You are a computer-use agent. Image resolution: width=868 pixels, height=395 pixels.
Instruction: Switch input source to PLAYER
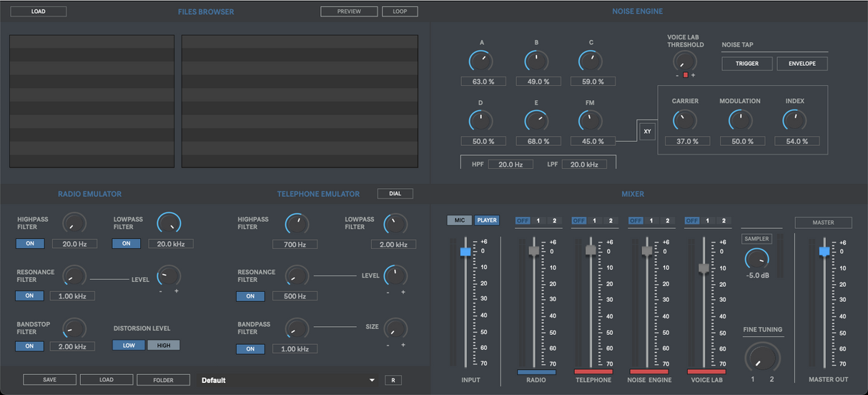(487, 220)
